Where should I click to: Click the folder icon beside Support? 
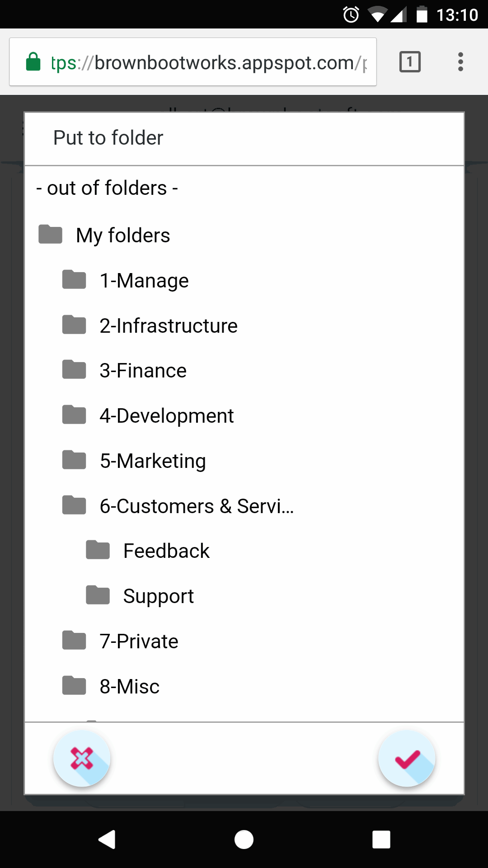97,595
